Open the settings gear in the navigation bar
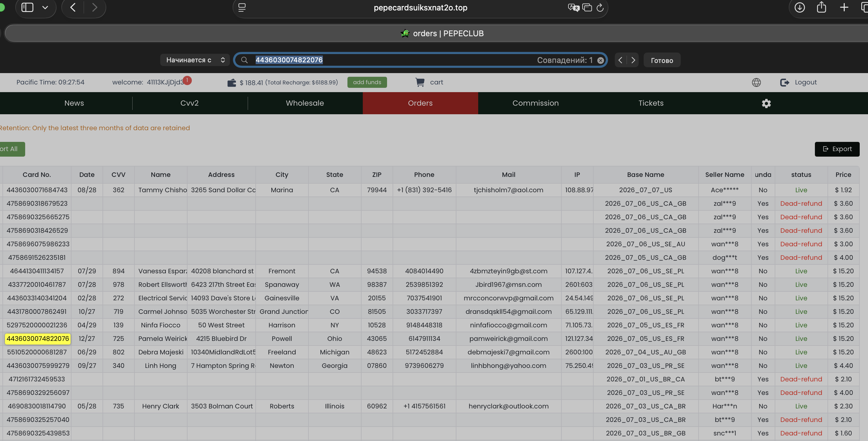868x441 pixels. 766,103
